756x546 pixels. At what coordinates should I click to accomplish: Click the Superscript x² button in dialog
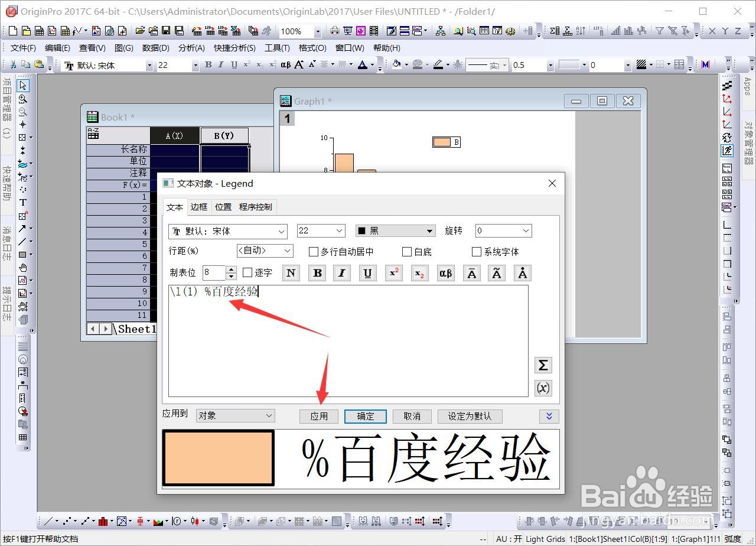[394, 273]
